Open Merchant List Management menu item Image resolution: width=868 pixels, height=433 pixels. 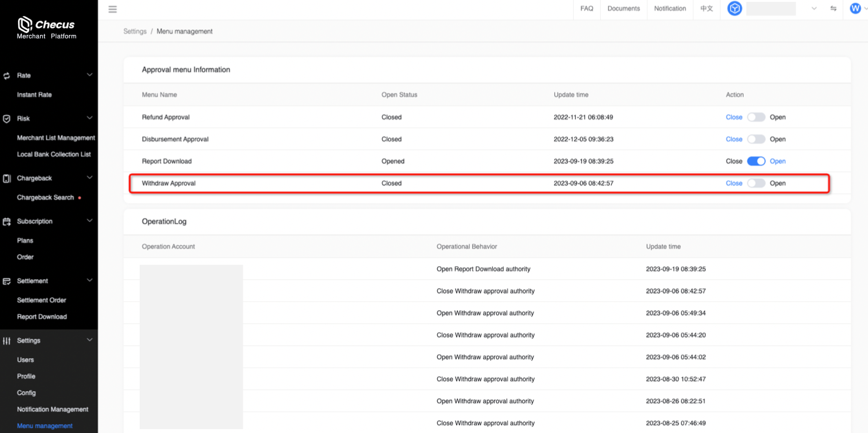pos(56,138)
